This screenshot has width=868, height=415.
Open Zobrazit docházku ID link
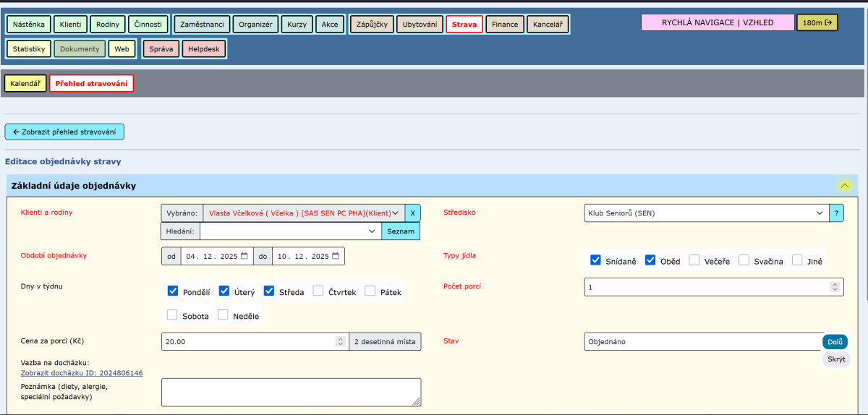82,373
